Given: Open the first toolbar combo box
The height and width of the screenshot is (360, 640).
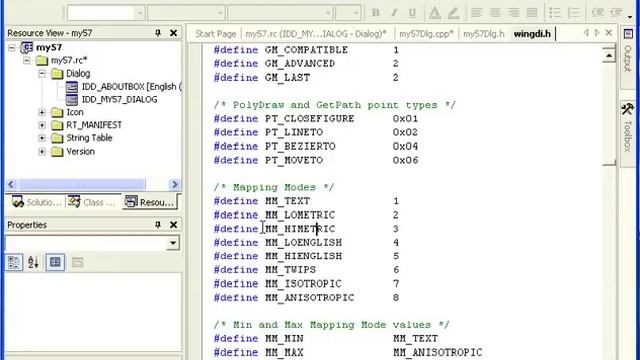Looking at the screenshot, I should [140, 13].
